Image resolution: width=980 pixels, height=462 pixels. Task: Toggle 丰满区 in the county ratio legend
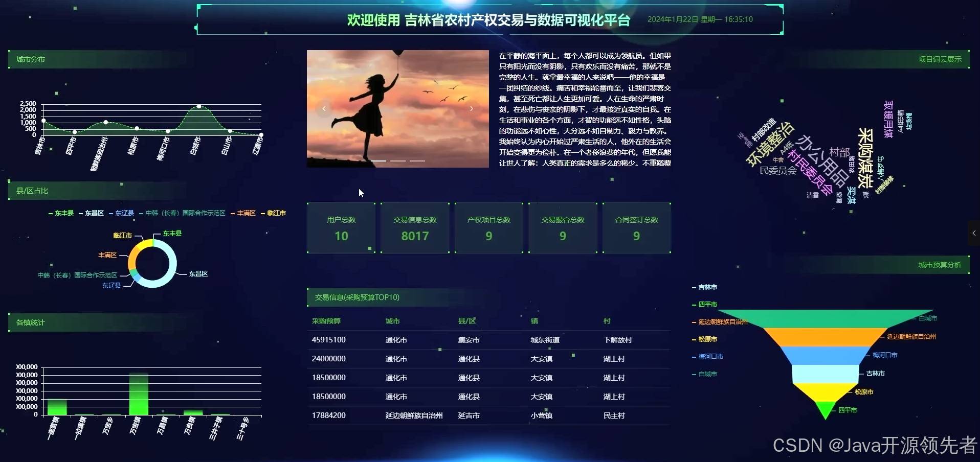tap(243, 213)
